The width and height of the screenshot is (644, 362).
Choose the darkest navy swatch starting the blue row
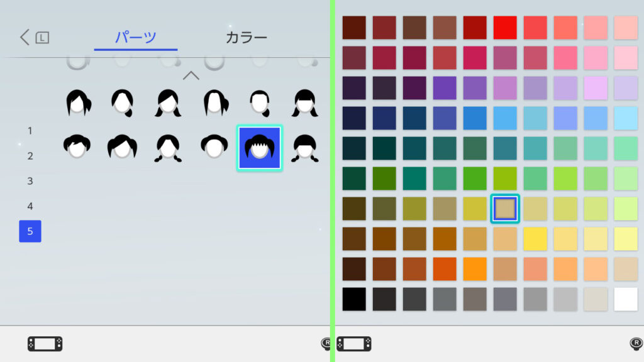[x=354, y=118]
